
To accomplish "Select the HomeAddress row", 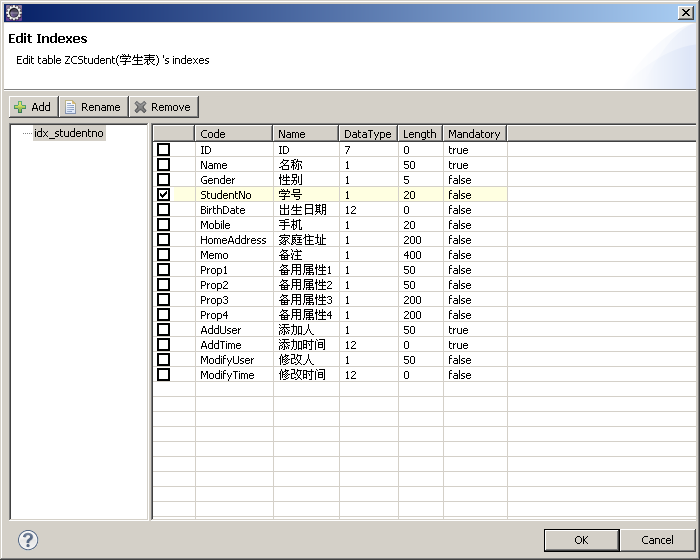I will point(233,240).
